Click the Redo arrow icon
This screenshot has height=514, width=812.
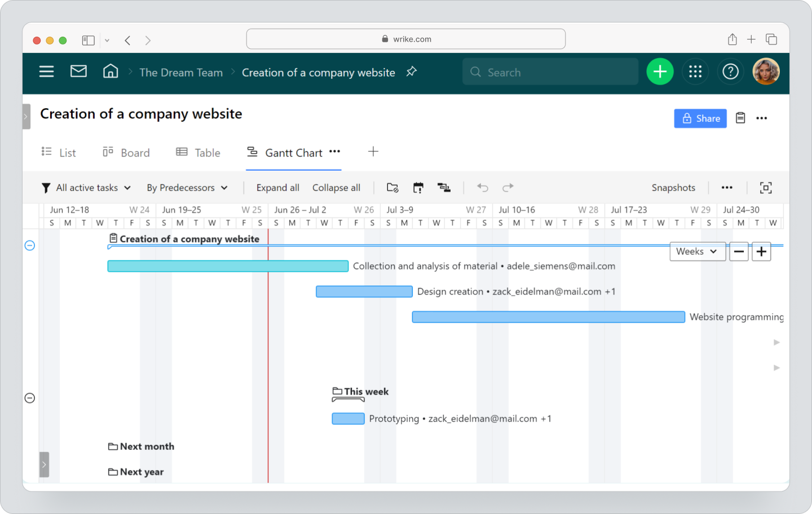[507, 187]
